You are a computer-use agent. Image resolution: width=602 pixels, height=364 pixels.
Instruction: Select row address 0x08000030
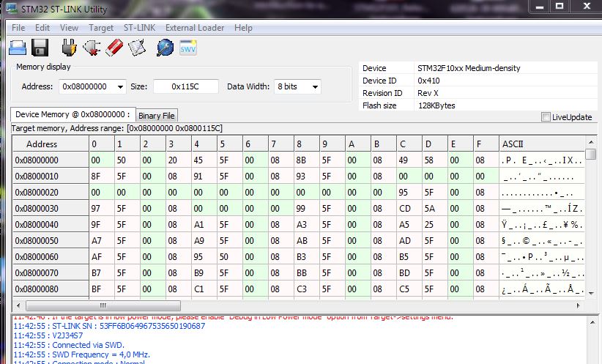tap(51, 209)
